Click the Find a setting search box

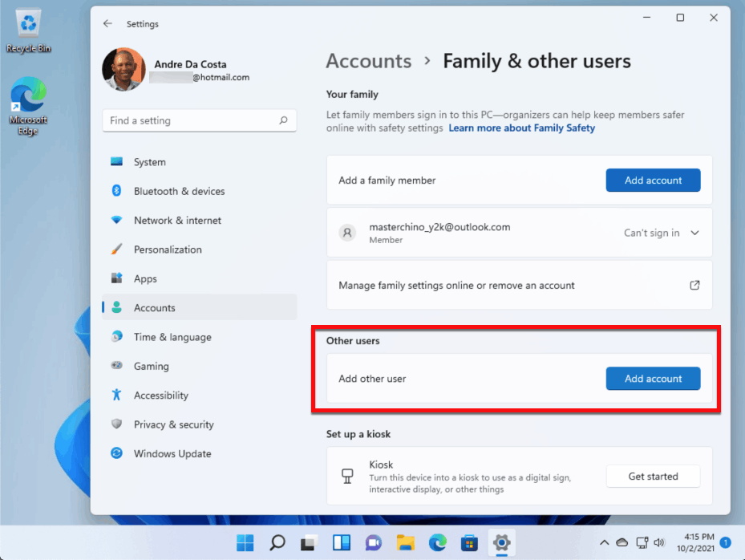pos(191,121)
